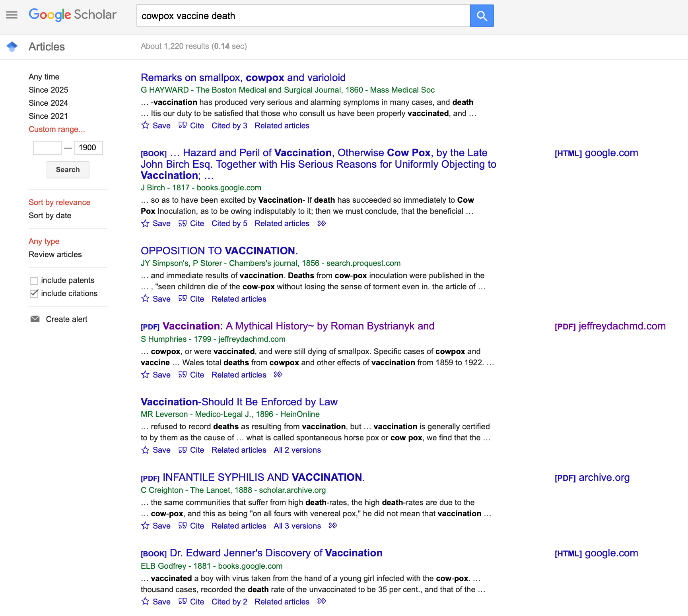Select Custom range option

point(57,129)
